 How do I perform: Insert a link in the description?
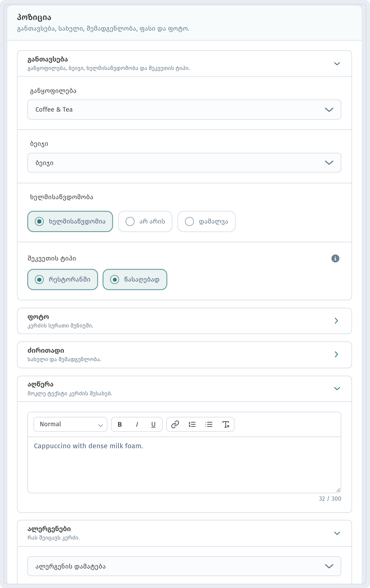[x=175, y=424]
